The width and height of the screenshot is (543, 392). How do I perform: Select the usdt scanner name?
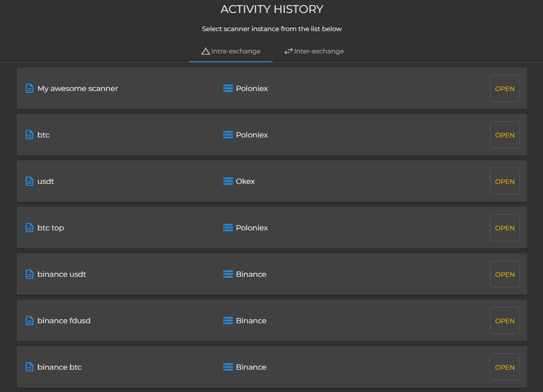coord(46,181)
